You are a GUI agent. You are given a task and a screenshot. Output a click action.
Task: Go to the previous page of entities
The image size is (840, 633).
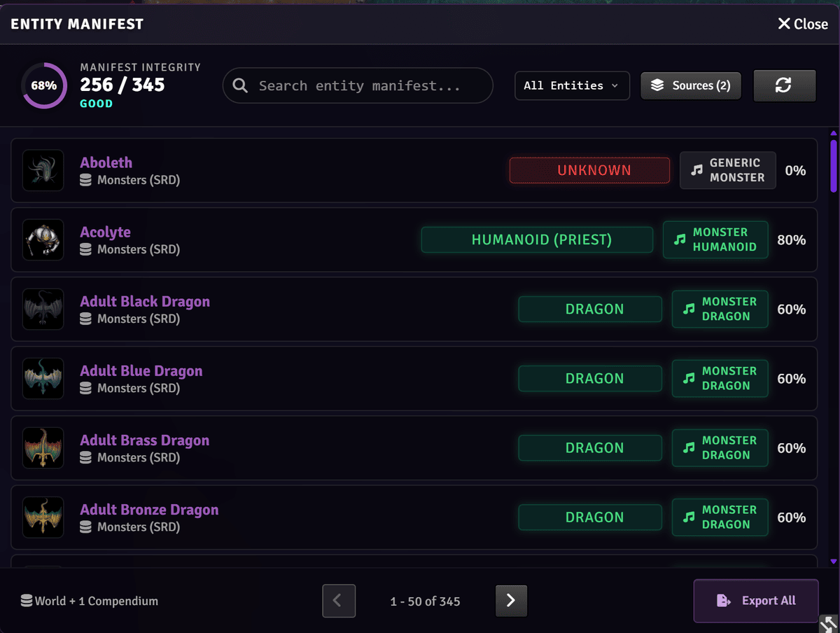coord(339,601)
